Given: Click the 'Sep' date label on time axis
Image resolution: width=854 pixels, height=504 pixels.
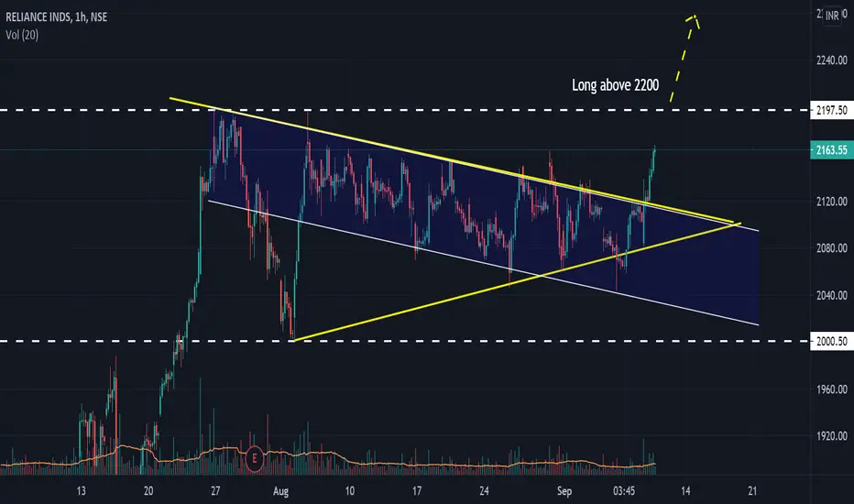Looking at the screenshot, I should click(x=564, y=491).
